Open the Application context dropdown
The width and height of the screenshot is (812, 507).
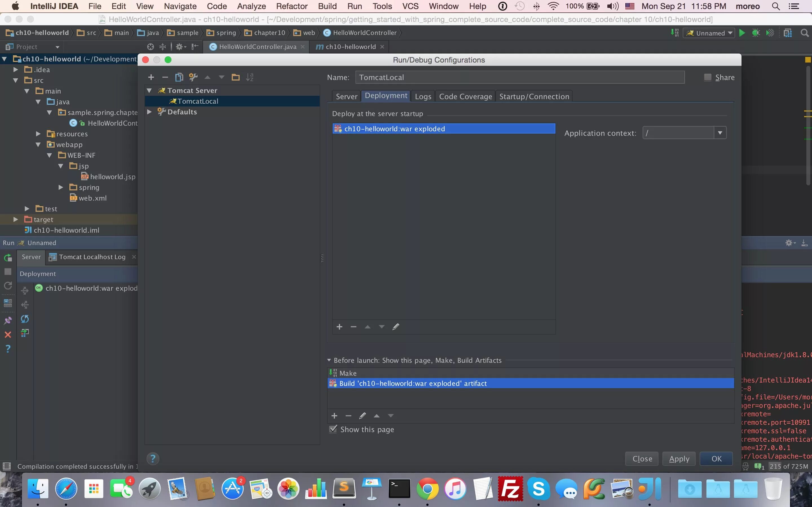pos(720,133)
